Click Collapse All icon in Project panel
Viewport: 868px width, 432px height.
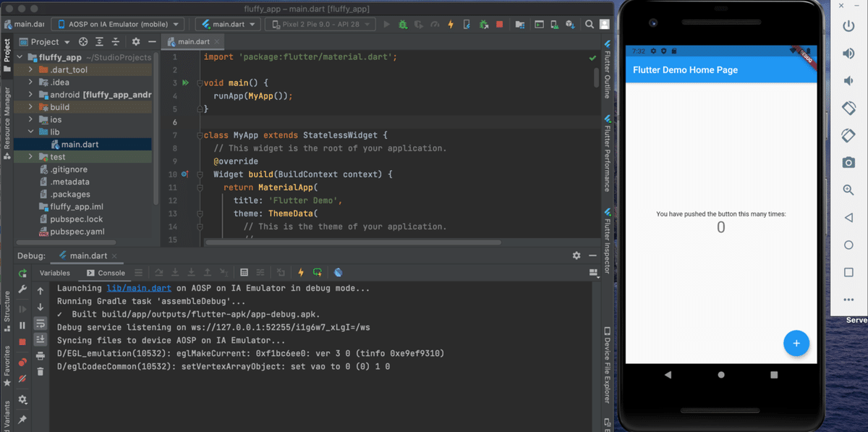click(x=117, y=42)
